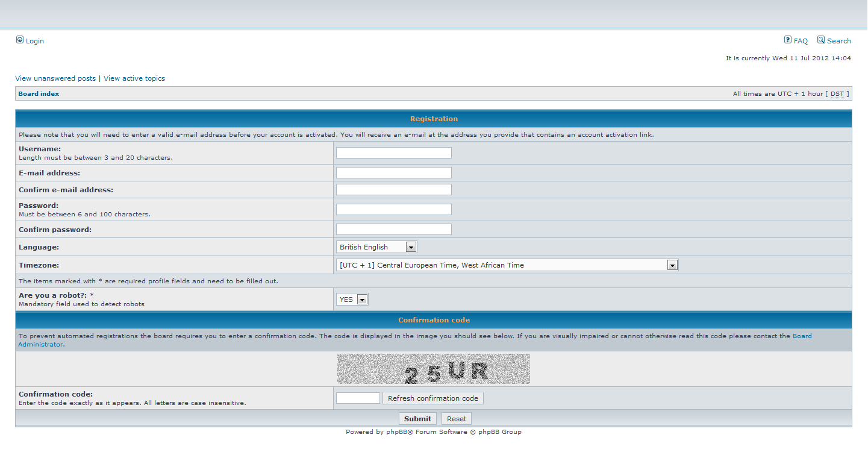Expand the Timezone dropdown list
Screen dimensions: 868x452
(x=507, y=265)
